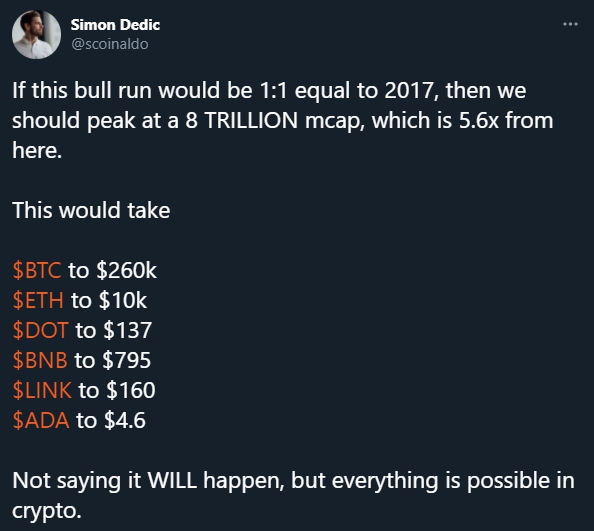
Task: Click the $260k price target text
Action: [126, 270]
